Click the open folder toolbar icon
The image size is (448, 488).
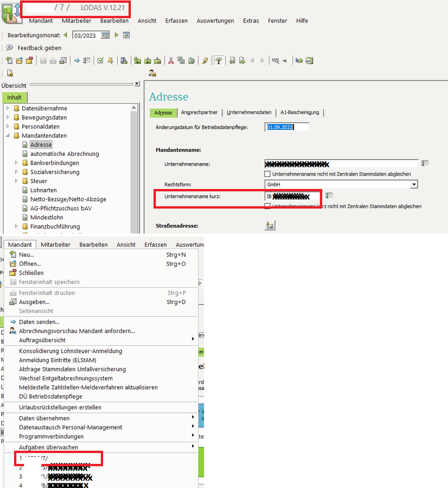(20, 61)
